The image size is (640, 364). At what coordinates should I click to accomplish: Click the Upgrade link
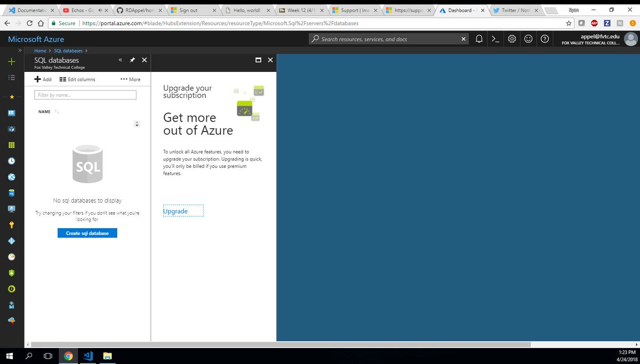tap(175, 211)
